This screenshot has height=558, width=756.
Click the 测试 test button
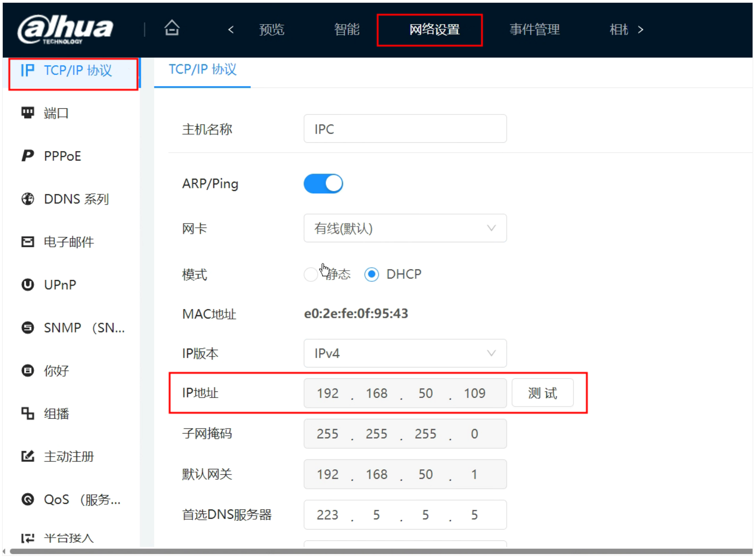point(542,393)
